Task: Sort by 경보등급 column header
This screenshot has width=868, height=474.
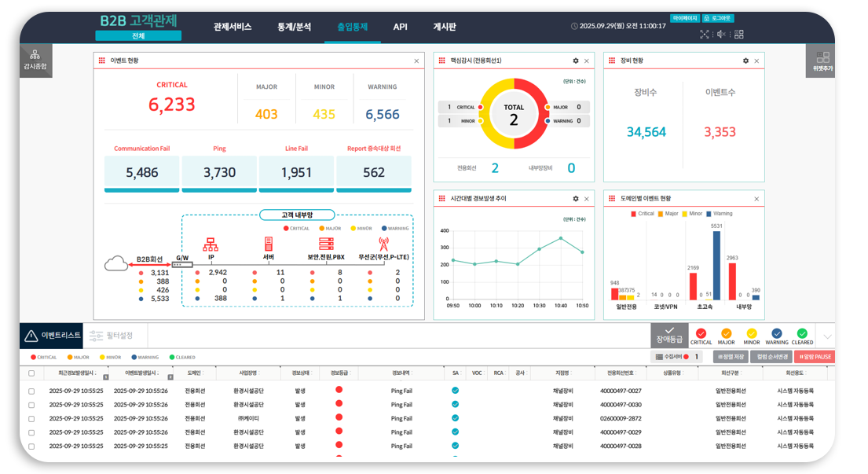Action: coord(339,373)
